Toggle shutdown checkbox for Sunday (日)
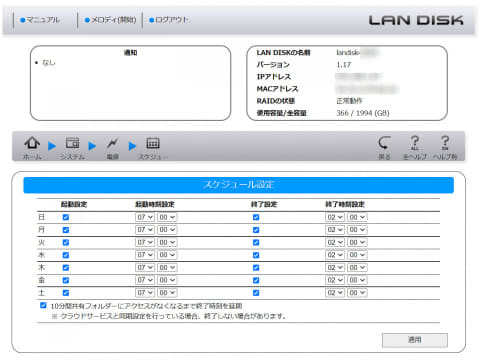Screen dimensions: 480x360 (x=256, y=217)
